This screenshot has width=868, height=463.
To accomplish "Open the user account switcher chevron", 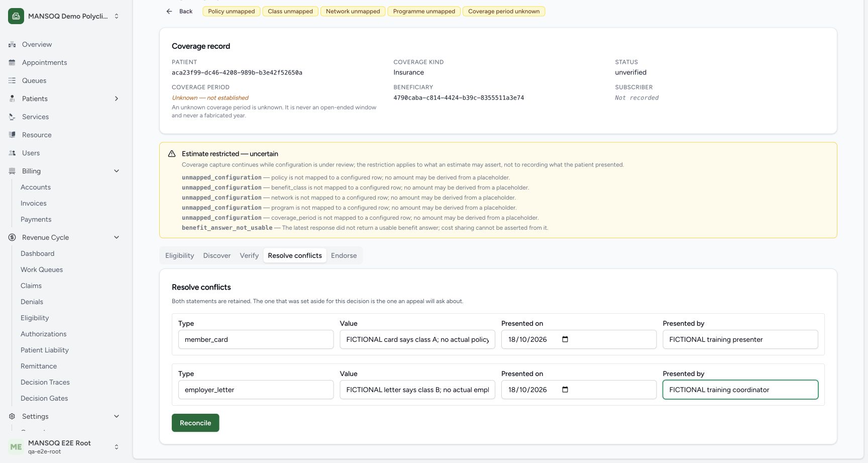I will (x=117, y=447).
